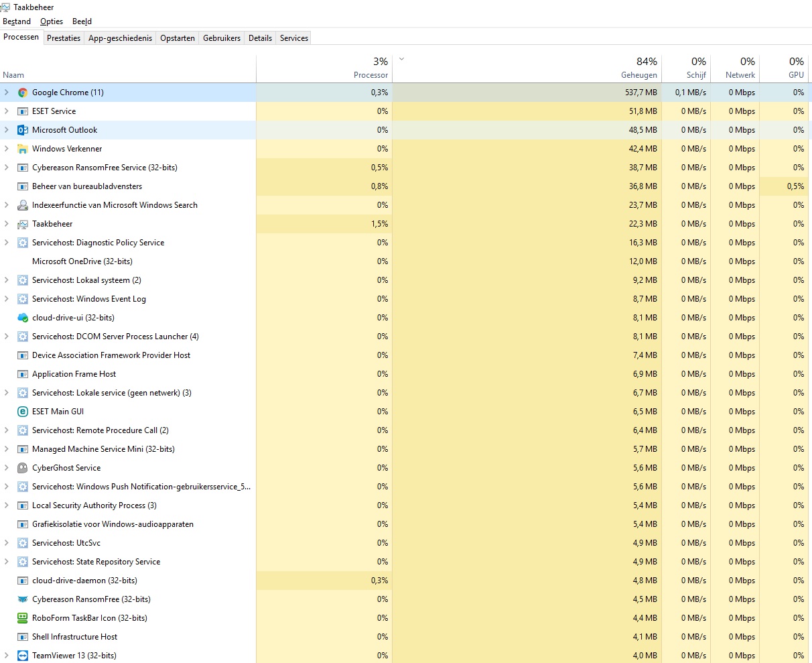Click the Cybereason RansomFree owl icon
Image resolution: width=812 pixels, height=663 pixels.
coord(23,599)
